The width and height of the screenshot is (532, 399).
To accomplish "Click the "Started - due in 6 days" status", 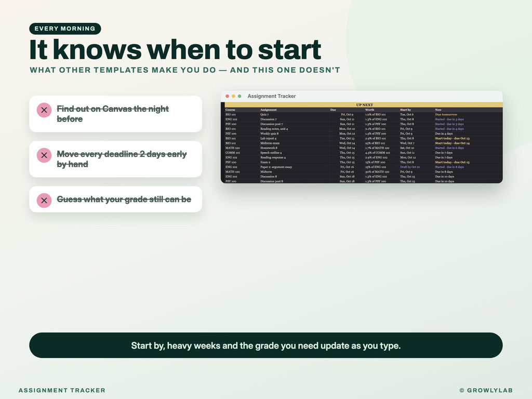I will point(449,148).
